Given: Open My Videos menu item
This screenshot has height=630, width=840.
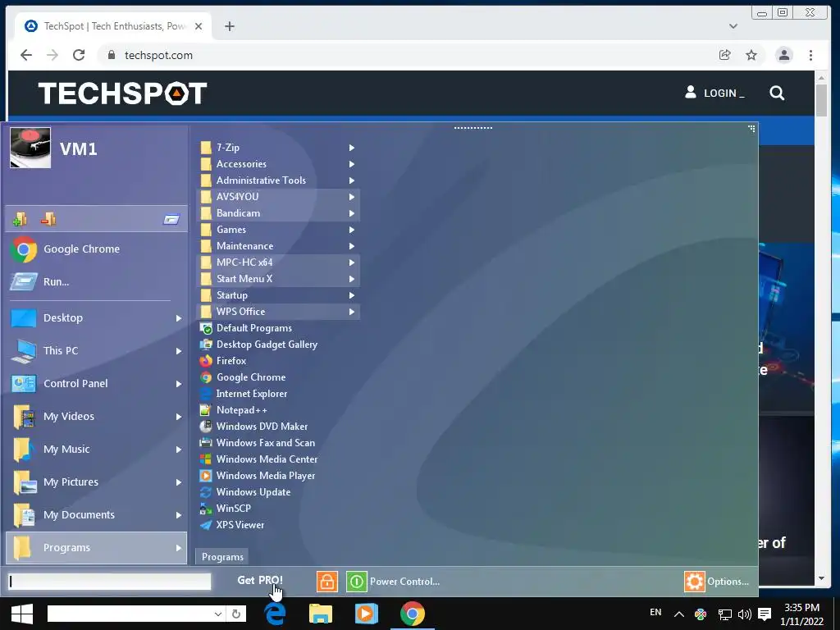Looking at the screenshot, I should pyautogui.click(x=97, y=416).
